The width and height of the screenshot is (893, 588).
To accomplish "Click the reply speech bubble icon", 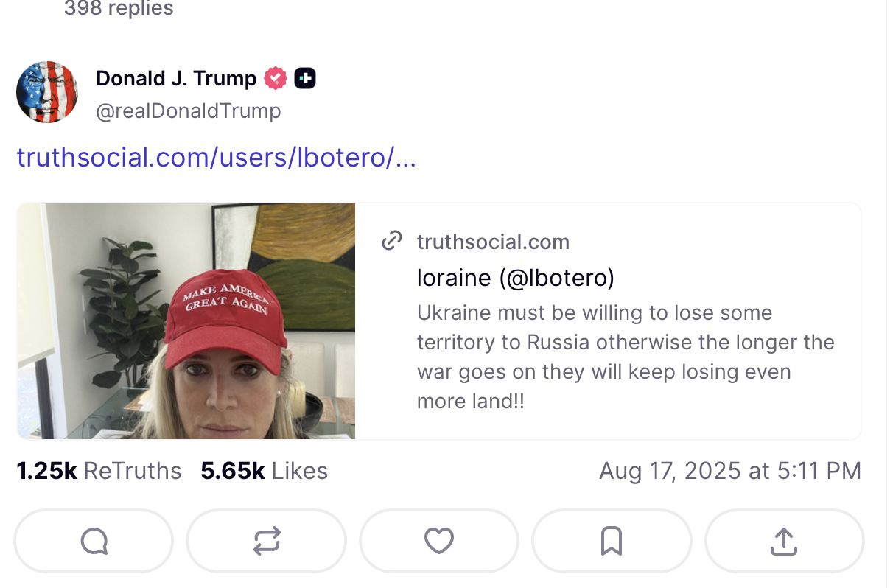I will click(94, 542).
